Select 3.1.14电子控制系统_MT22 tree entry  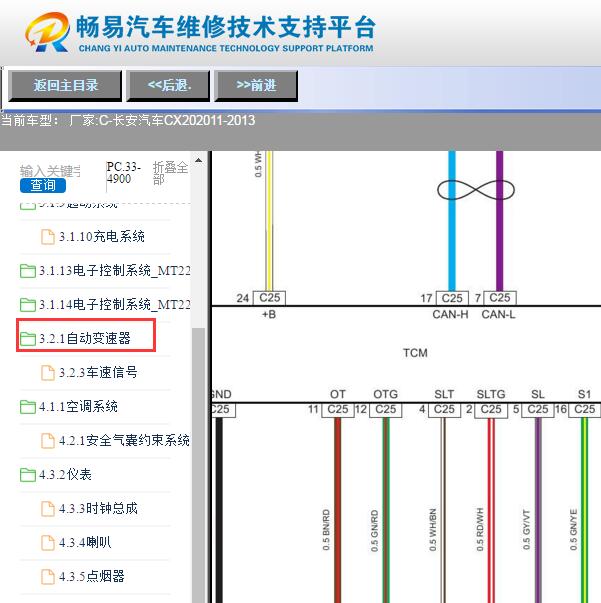click(115, 305)
